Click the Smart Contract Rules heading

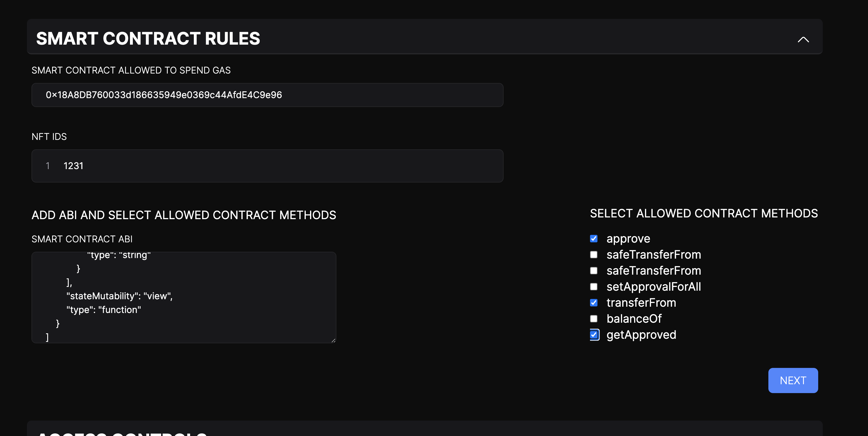coord(148,38)
